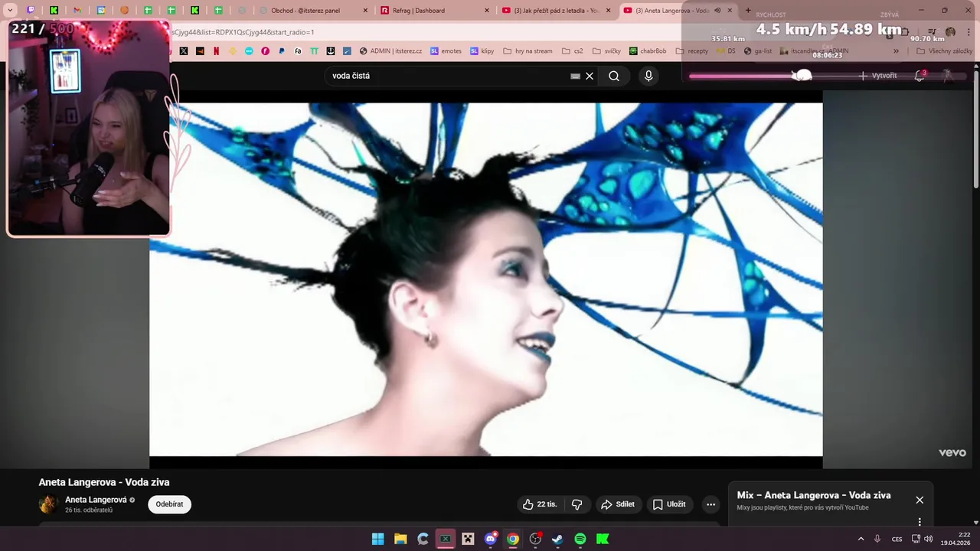Open Chrome's three-dot menu
The height and width of the screenshot is (551, 980).
click(x=969, y=32)
